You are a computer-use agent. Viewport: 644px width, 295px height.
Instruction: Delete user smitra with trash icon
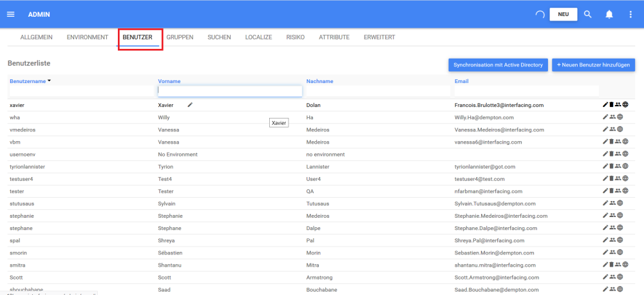point(611,265)
